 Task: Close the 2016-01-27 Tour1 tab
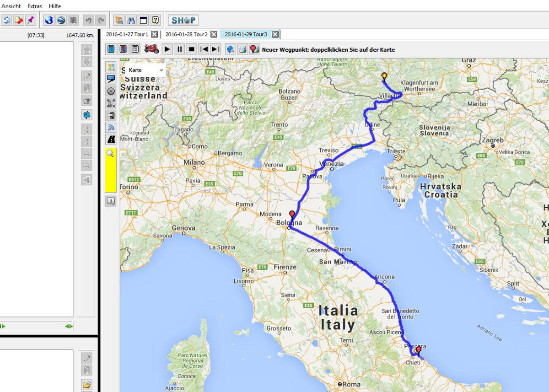[x=155, y=34]
